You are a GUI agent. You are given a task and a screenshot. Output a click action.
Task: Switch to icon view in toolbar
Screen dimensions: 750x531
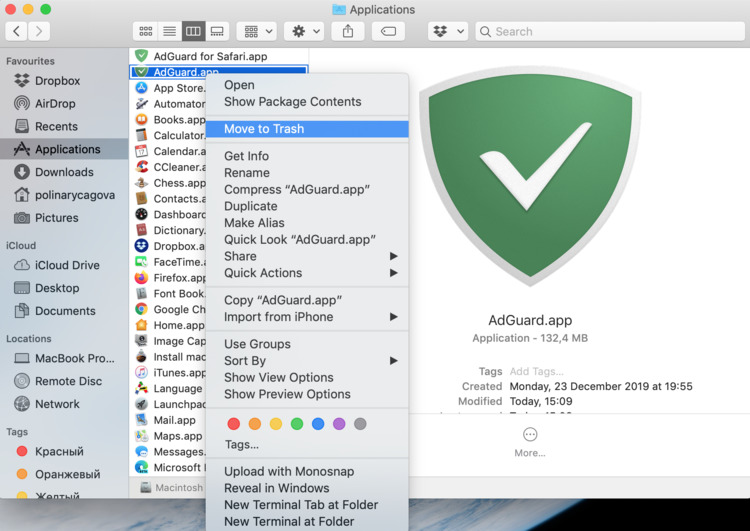pyautogui.click(x=145, y=32)
